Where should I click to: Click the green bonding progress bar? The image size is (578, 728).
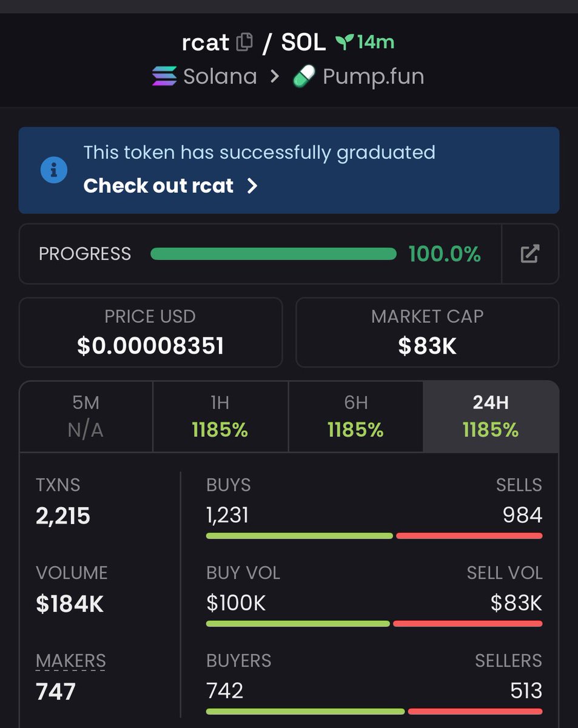[x=273, y=254]
